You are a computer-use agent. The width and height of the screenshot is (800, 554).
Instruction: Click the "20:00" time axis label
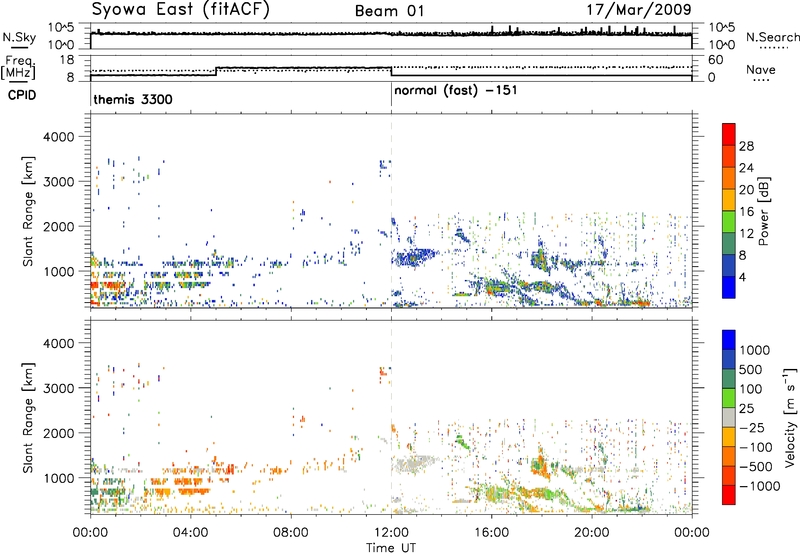click(592, 533)
